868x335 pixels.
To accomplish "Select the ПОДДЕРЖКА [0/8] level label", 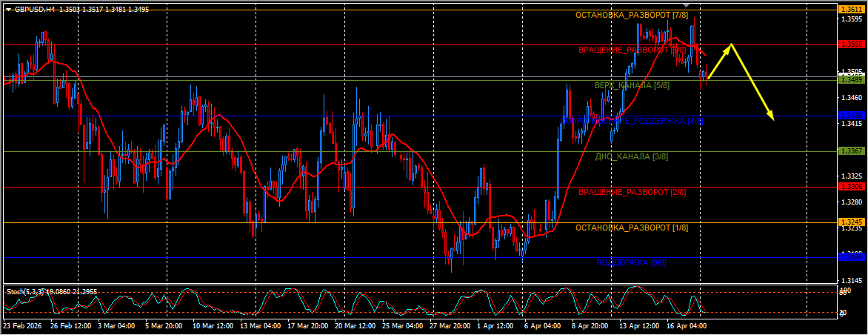I will [x=632, y=262].
